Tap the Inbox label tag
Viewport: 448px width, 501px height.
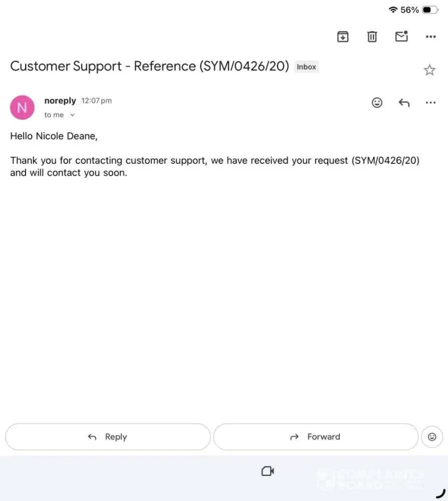click(x=306, y=67)
